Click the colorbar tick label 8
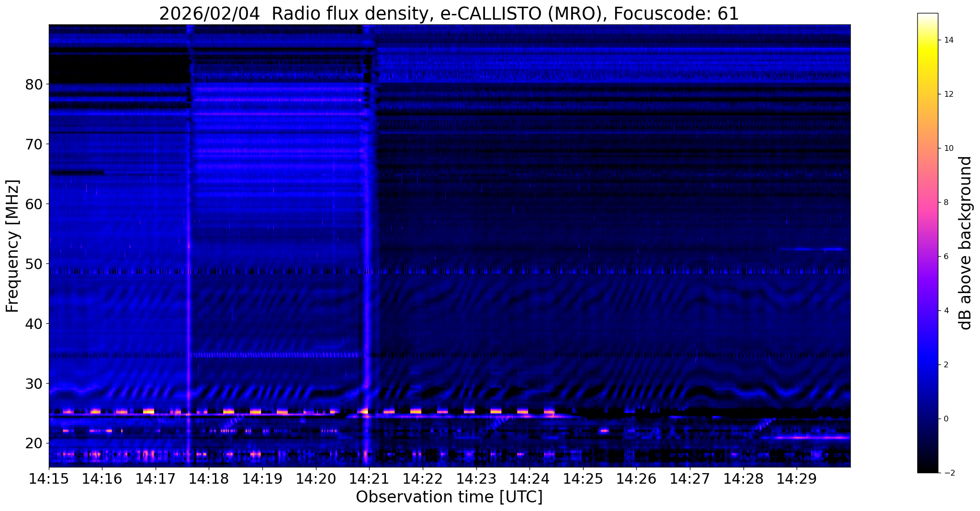This screenshot has height=511, width=980. click(x=946, y=203)
